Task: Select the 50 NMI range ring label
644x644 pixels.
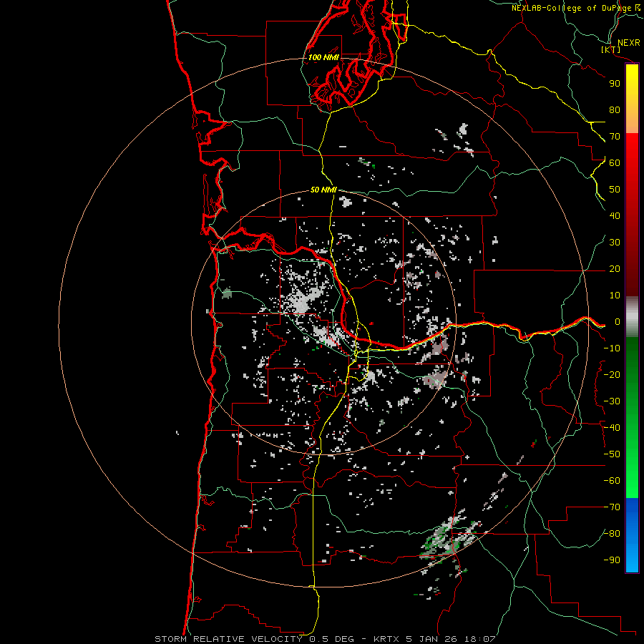Action: coord(323,190)
